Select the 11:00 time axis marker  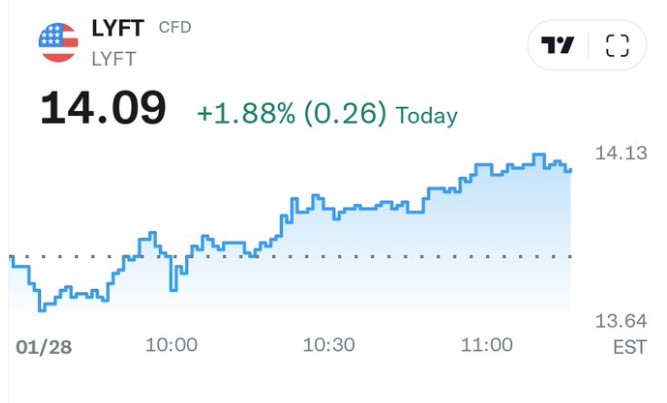point(486,346)
